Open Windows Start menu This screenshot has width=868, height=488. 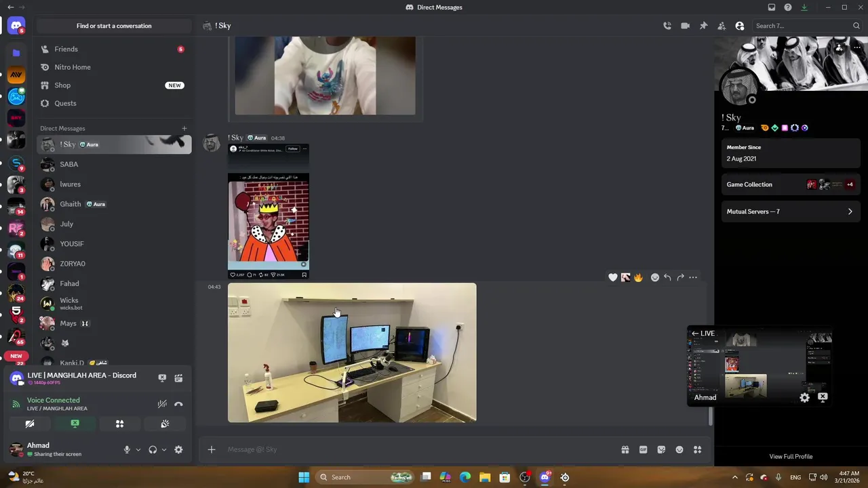[x=304, y=477]
